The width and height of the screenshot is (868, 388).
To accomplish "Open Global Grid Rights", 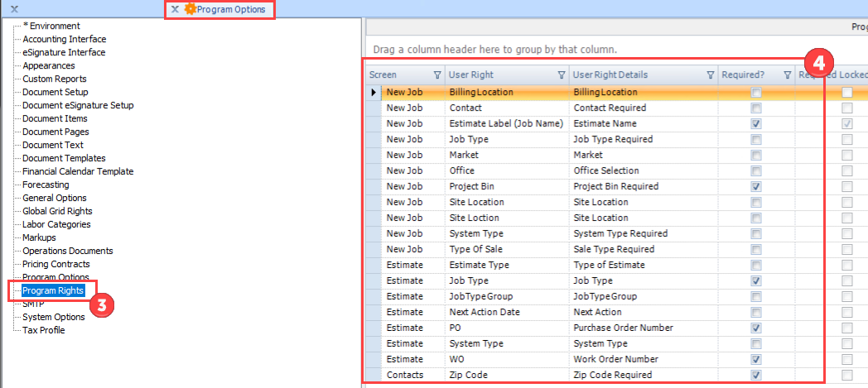I will 58,212.
